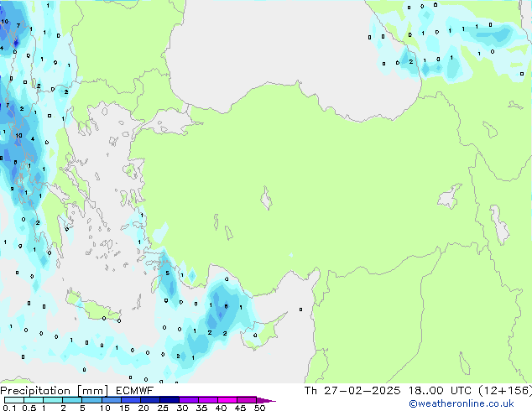
Task: Click the "25" legend value
Action: [x=163, y=408]
